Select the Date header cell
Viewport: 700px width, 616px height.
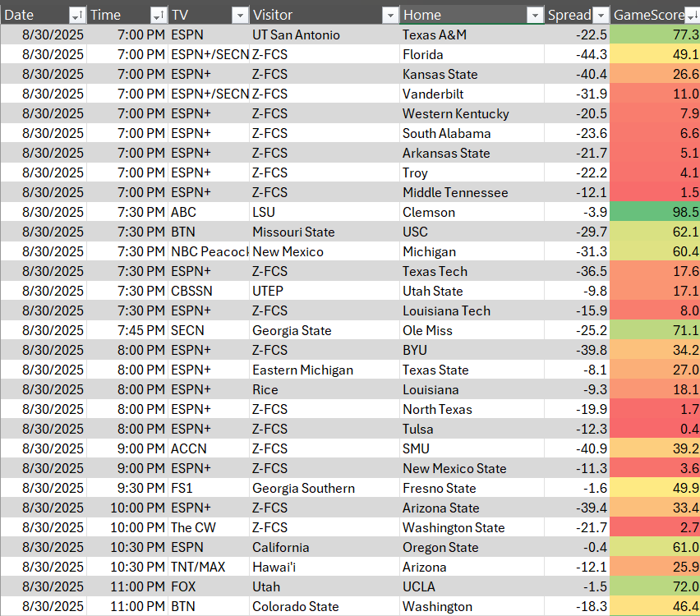44,15
